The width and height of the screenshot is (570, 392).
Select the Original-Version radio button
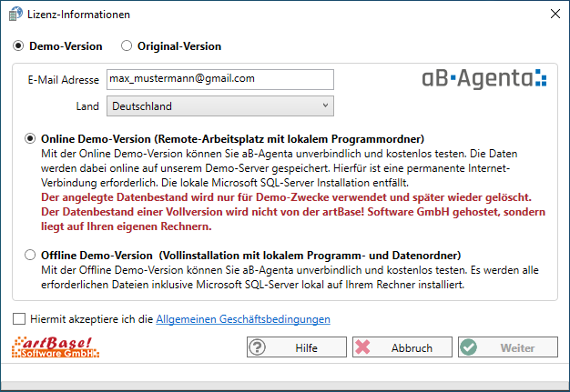click(x=127, y=46)
